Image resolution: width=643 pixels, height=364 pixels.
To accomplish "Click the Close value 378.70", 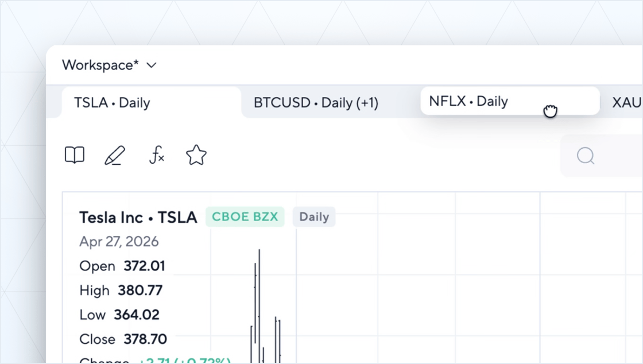I will (x=145, y=339).
